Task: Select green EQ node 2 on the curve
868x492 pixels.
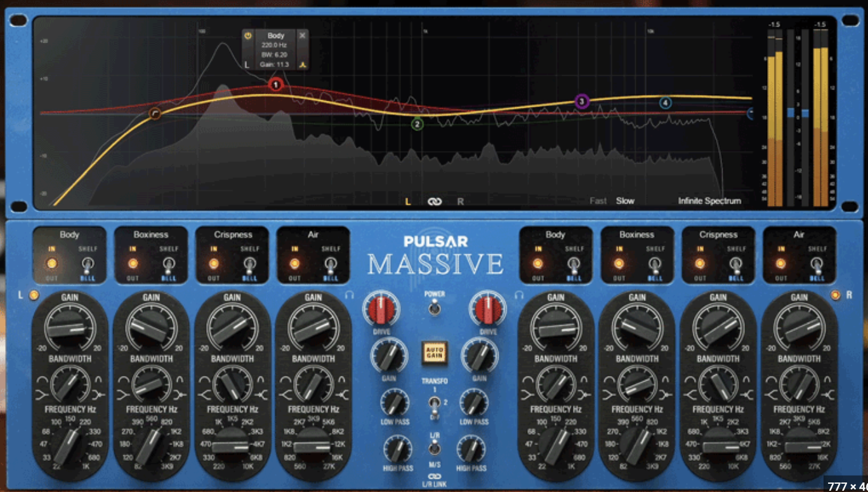Action: [x=417, y=124]
